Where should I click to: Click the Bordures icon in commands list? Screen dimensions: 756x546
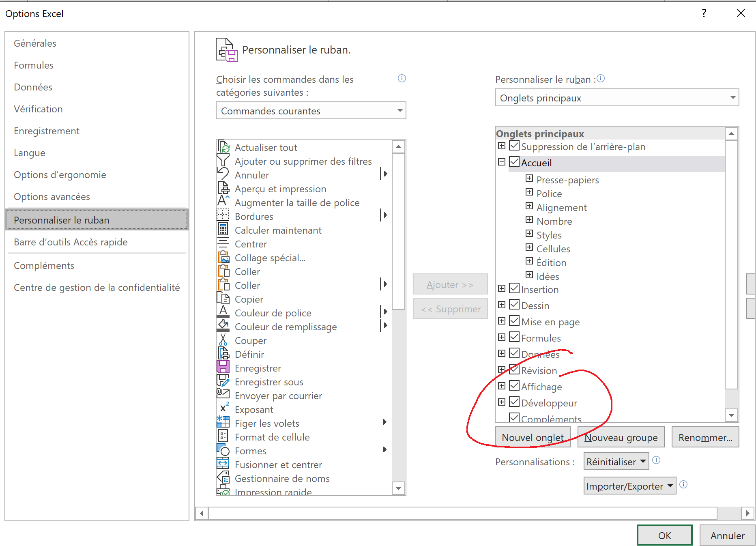(x=223, y=215)
